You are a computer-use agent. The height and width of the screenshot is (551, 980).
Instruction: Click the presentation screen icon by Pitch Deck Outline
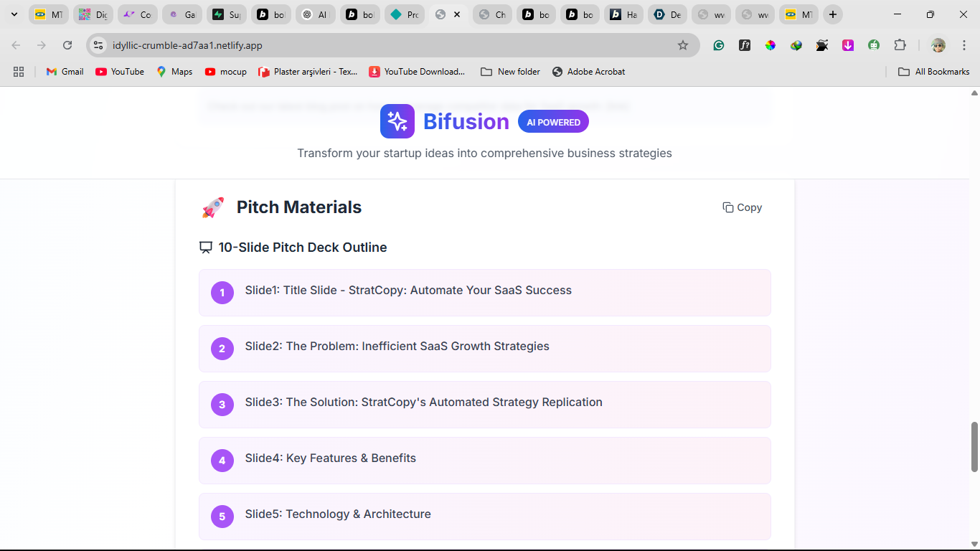click(x=206, y=248)
